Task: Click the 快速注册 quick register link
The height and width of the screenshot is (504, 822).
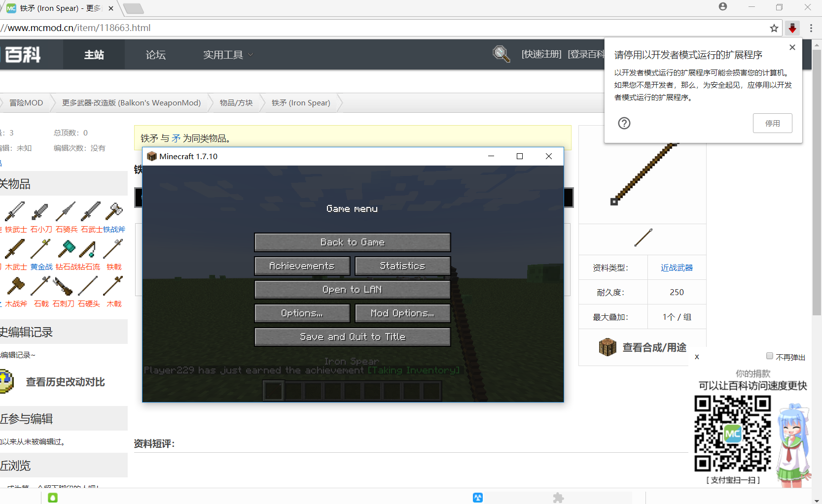Action: (x=541, y=54)
